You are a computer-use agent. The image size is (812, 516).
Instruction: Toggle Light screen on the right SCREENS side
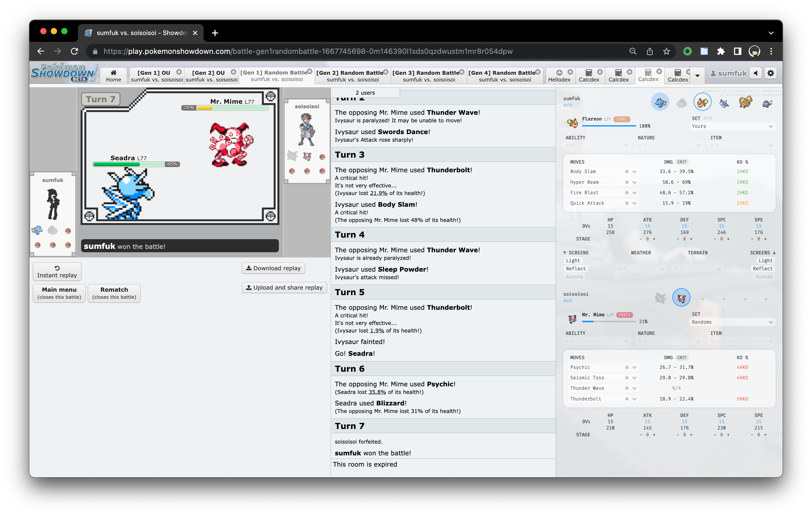pos(765,261)
